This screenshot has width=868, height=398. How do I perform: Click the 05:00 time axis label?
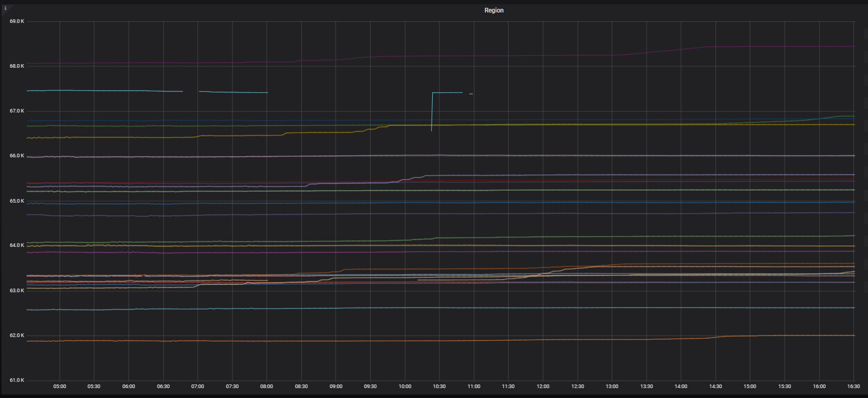[59, 387]
